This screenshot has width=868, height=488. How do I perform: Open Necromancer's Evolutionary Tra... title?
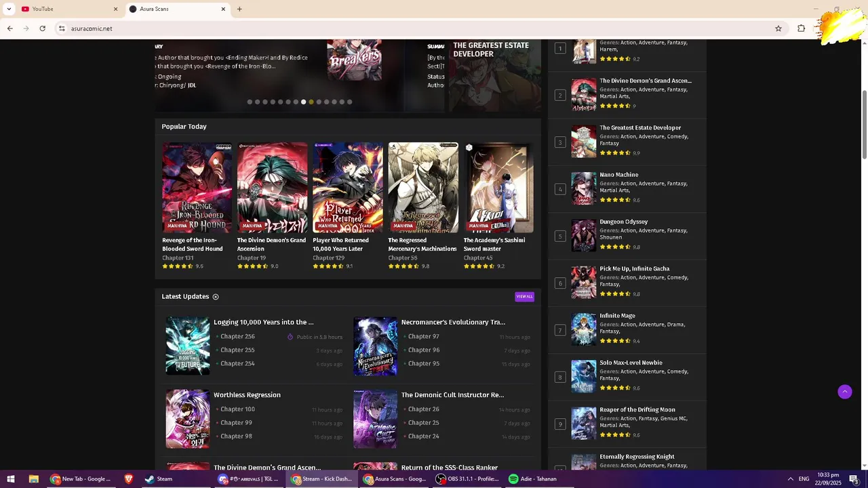pos(453,322)
